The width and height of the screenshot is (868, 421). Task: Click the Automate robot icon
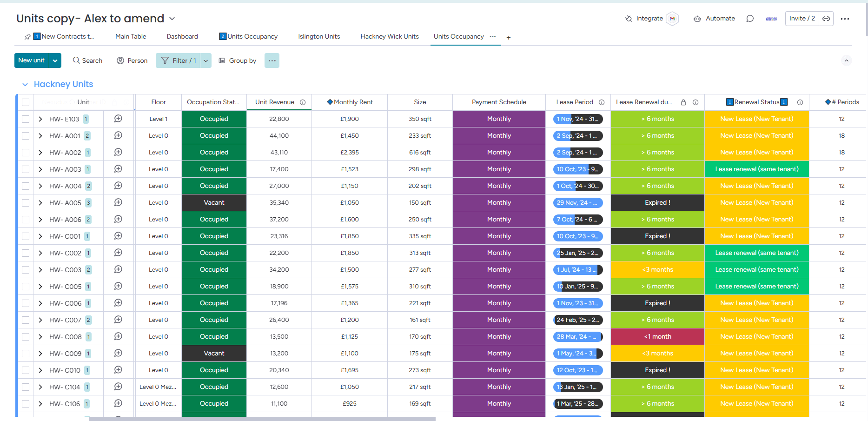click(x=697, y=19)
